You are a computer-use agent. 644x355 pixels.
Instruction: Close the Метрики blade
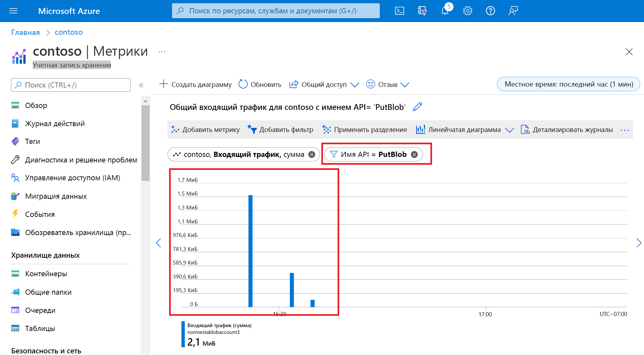[x=629, y=52]
